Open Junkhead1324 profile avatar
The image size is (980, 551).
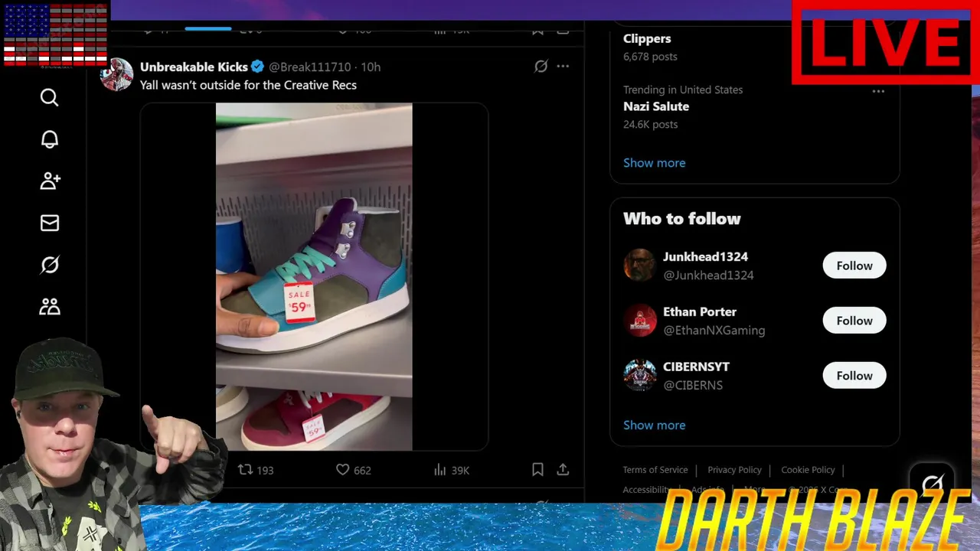pyautogui.click(x=639, y=266)
